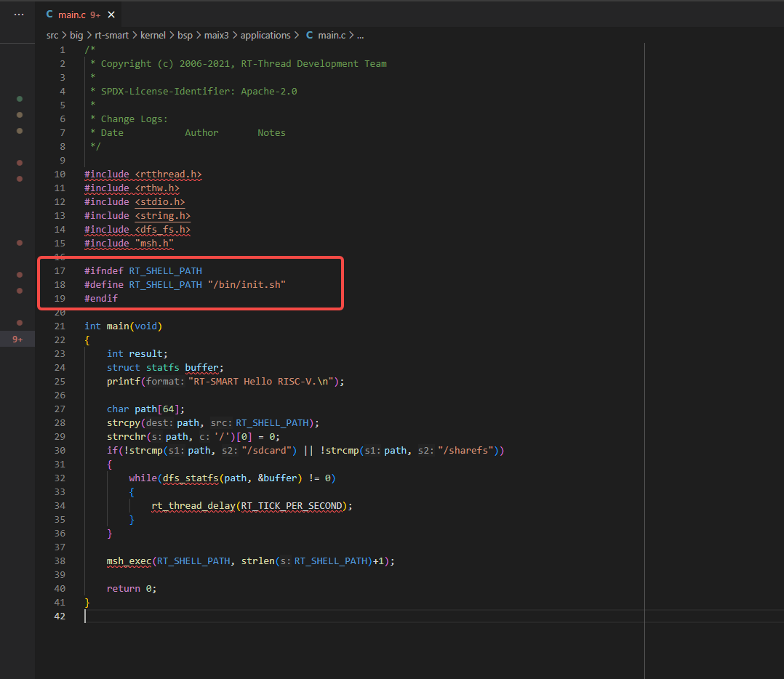
Task: Click the msh_exec function call
Action: 129,561
